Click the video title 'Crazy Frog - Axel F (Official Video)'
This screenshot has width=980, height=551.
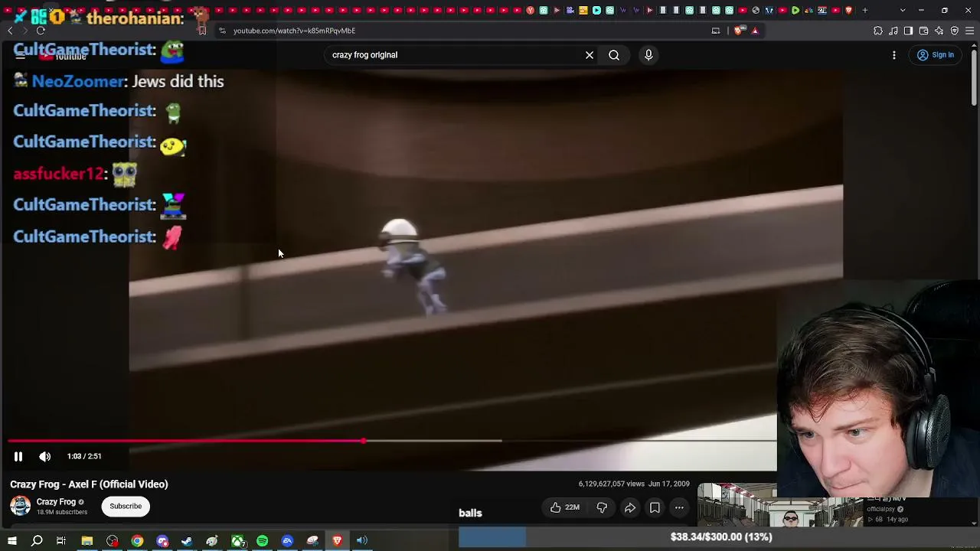coord(89,484)
